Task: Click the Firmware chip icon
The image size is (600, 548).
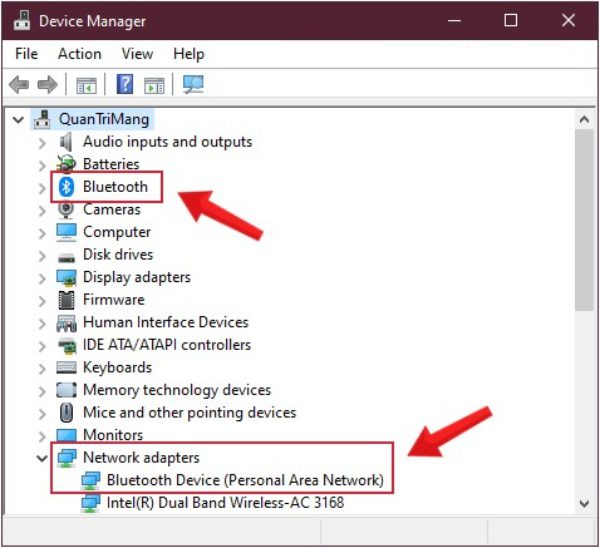Action: [x=66, y=300]
